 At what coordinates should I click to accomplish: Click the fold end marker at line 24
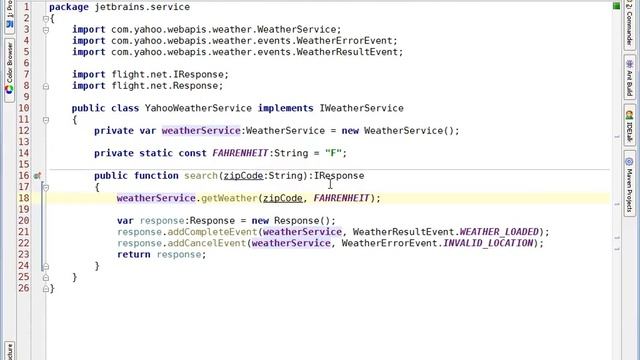click(x=46, y=267)
